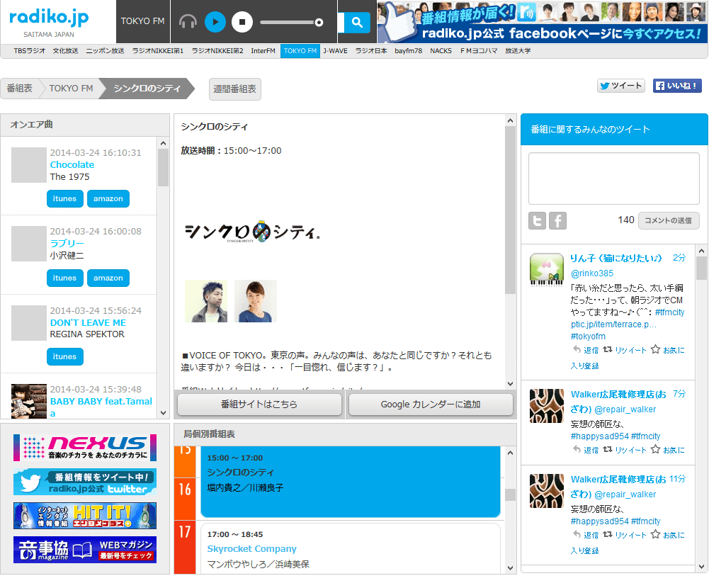This screenshot has height=588, width=709.
Task: Select InterFM station tab
Action: [263, 51]
